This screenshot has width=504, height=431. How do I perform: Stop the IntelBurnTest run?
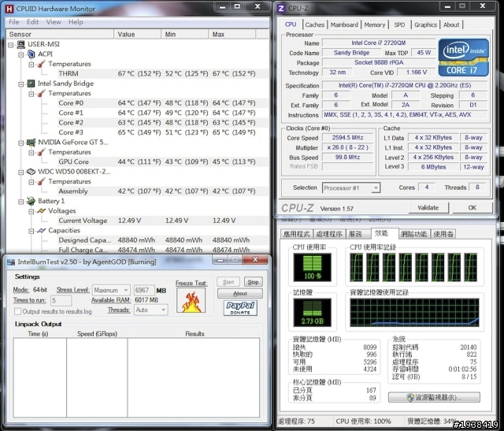253,282
